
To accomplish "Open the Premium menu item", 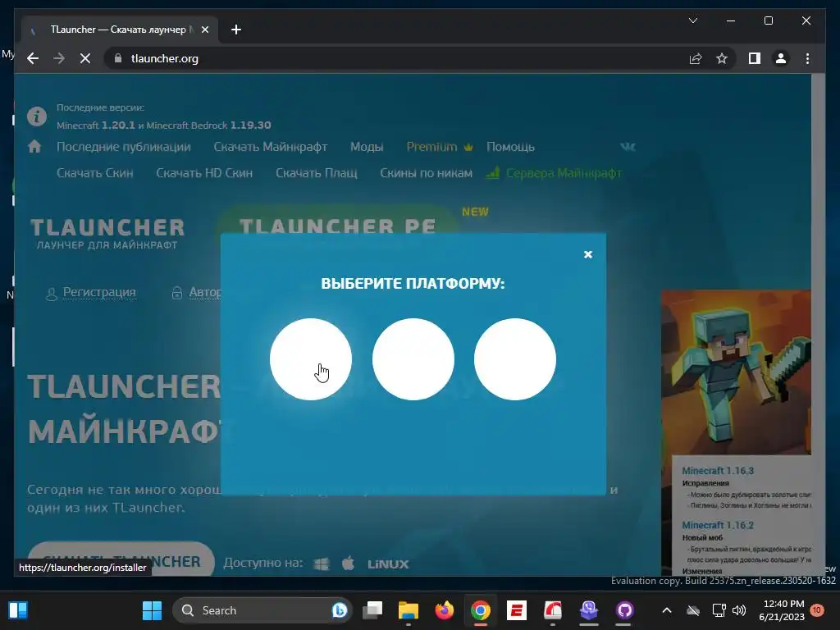I will click(x=440, y=147).
